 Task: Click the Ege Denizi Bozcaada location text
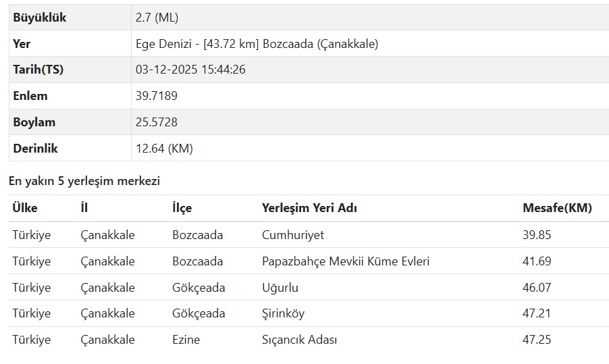tap(257, 44)
